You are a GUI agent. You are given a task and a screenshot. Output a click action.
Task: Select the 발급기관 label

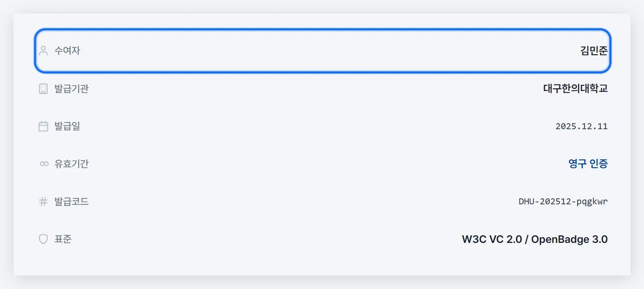point(72,89)
